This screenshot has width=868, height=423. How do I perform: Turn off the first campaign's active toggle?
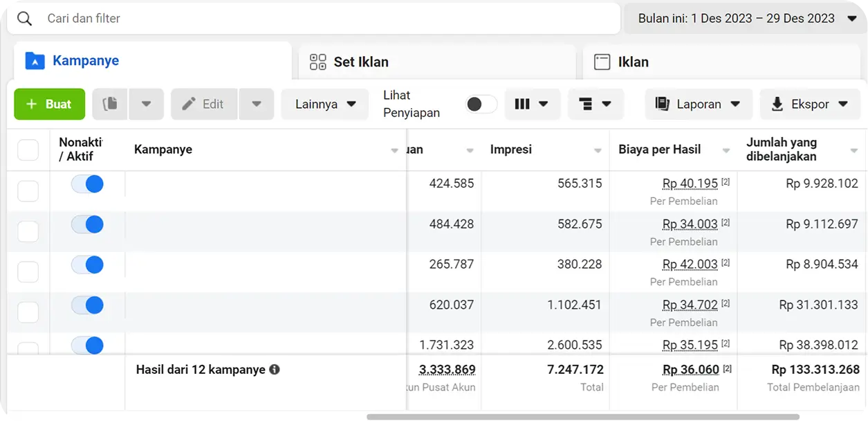click(87, 184)
